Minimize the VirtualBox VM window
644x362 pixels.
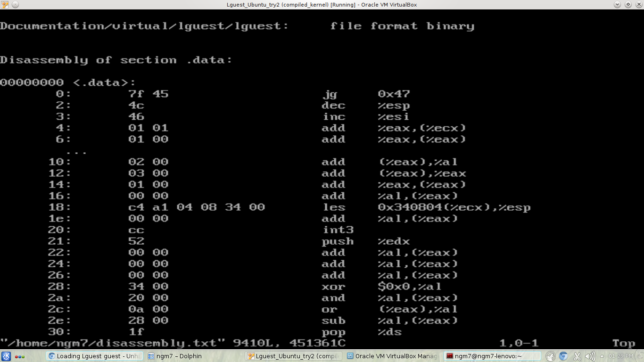(618, 5)
